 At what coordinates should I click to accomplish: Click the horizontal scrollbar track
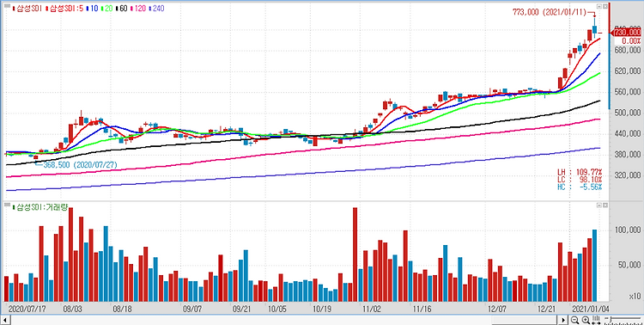283,320
